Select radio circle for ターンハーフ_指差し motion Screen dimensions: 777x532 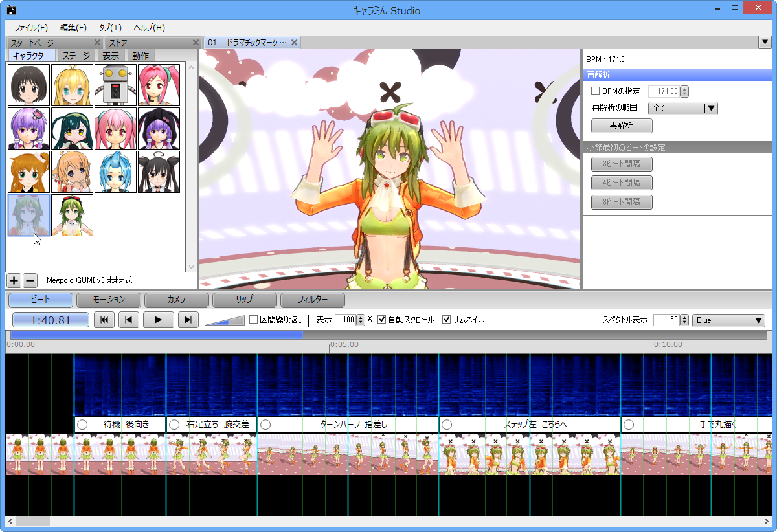click(265, 425)
